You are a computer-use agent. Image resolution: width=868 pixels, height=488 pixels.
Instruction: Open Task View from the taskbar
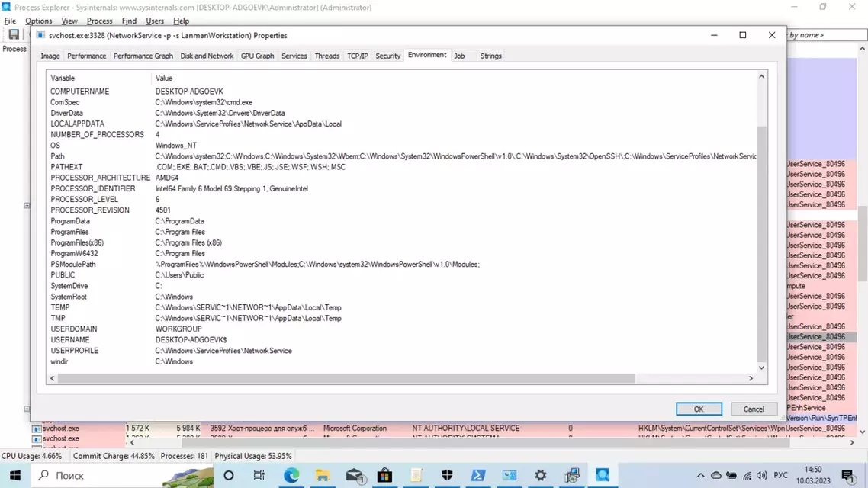(259, 475)
